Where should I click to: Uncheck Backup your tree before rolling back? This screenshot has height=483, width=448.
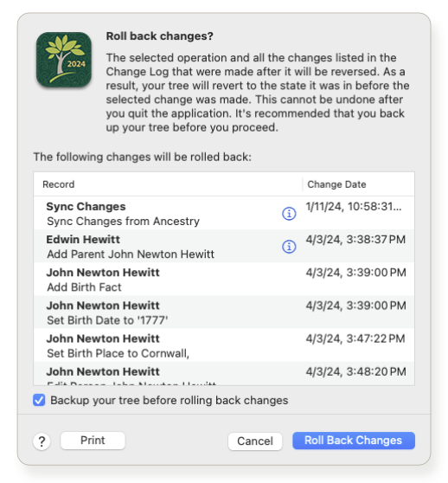[39, 400]
